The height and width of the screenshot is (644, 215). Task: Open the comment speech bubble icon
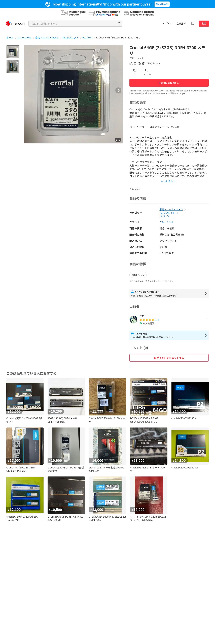[x=147, y=71]
